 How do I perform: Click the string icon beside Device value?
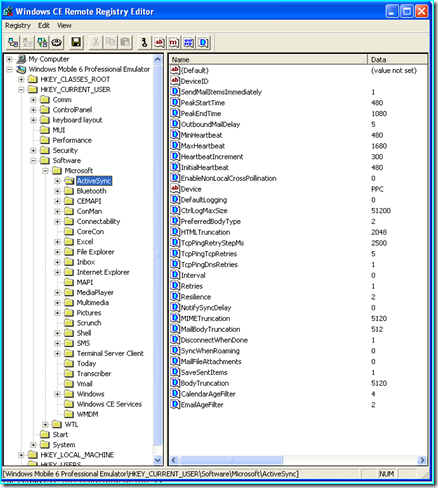175,189
